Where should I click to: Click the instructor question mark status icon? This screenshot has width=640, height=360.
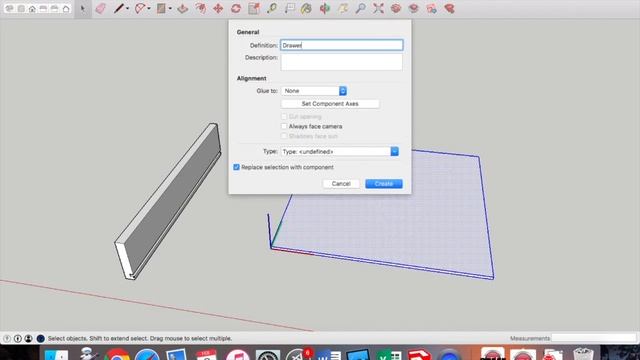click(x=7, y=338)
